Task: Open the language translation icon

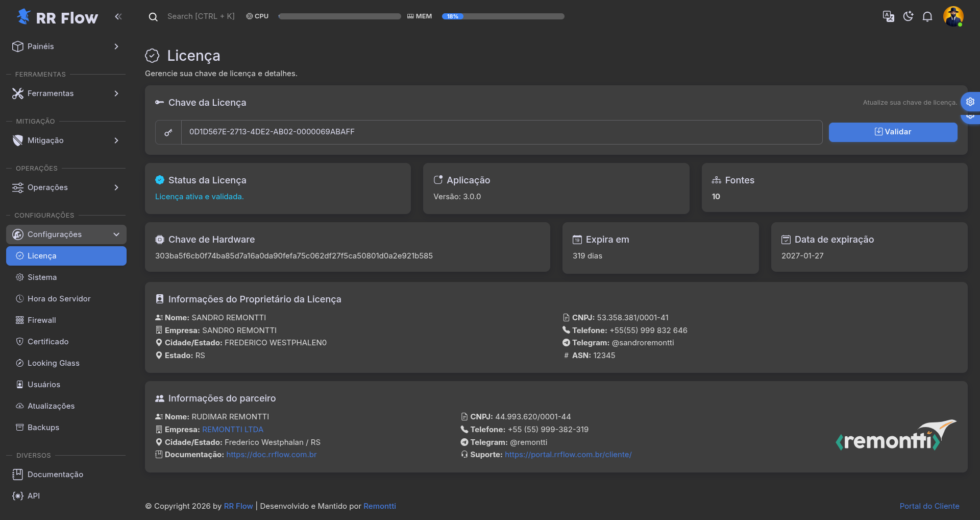Action: 888,16
